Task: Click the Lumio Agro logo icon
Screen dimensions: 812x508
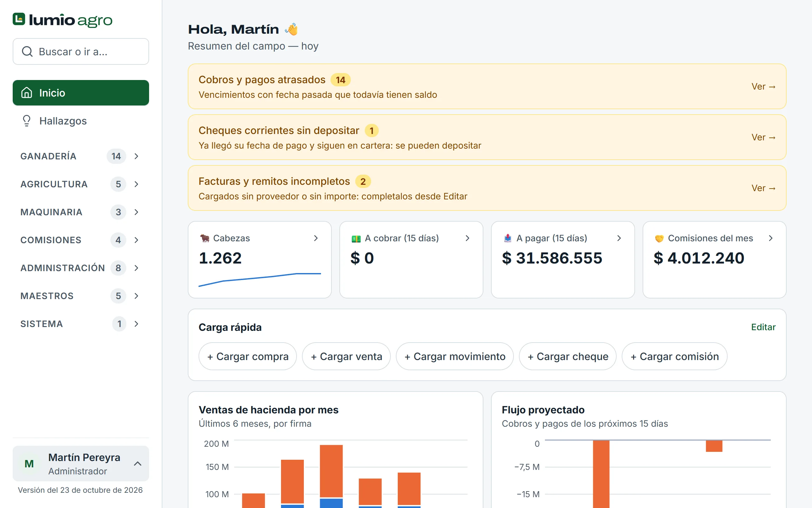Action: (x=19, y=19)
